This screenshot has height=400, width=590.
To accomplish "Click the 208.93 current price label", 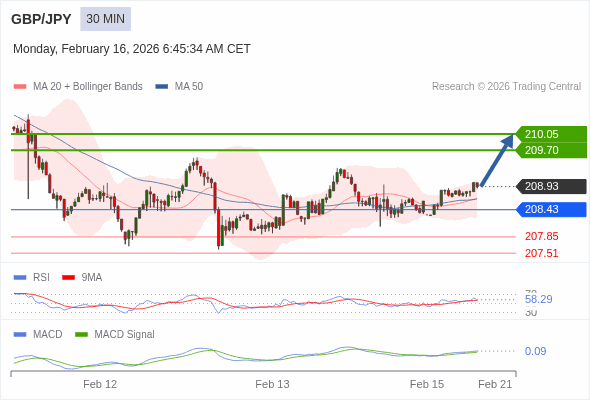I will [552, 186].
